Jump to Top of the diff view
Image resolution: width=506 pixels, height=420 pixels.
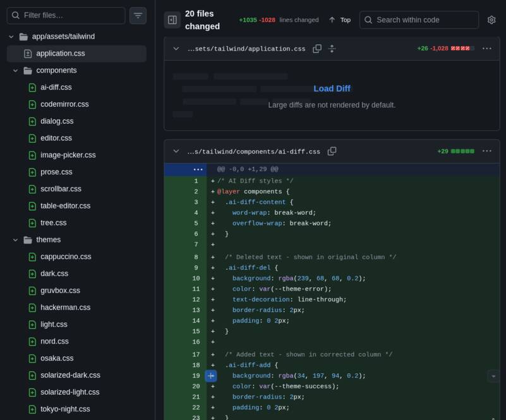(339, 20)
